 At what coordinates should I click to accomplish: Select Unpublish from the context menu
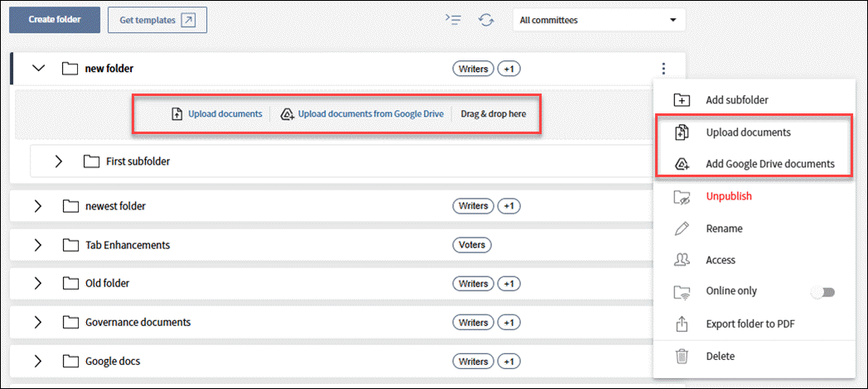pos(728,196)
